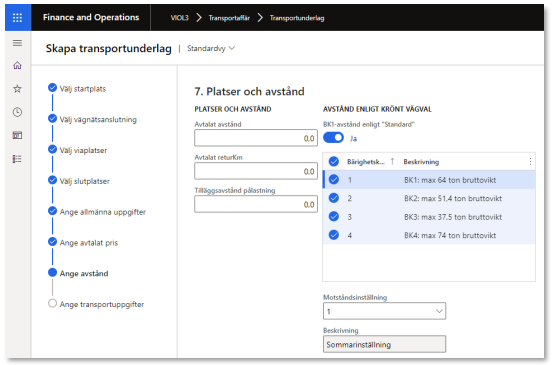Uncheck the select-all checkbox in grid header
The image size is (553, 365).
coord(334,162)
